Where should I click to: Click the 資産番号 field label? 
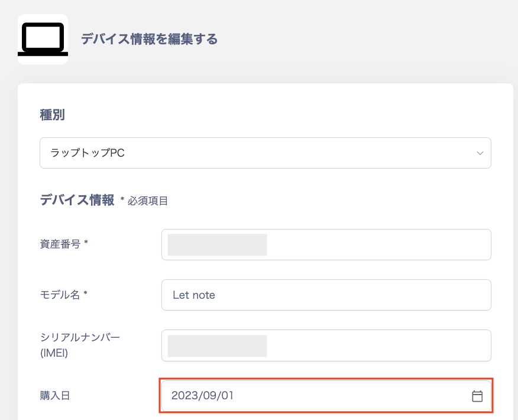tap(63, 244)
